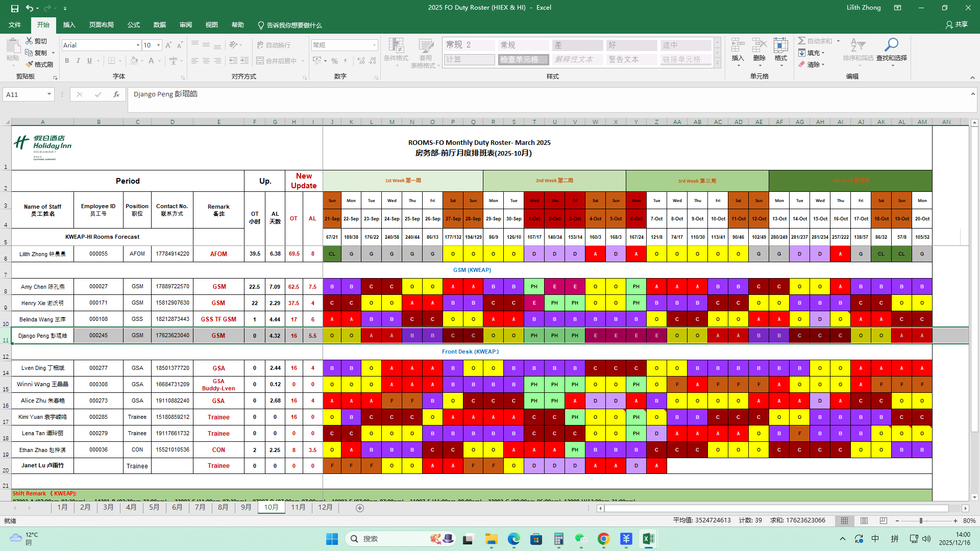Click the 自动换行 wrap text button
Screen dimensions: 980x551
click(274, 45)
